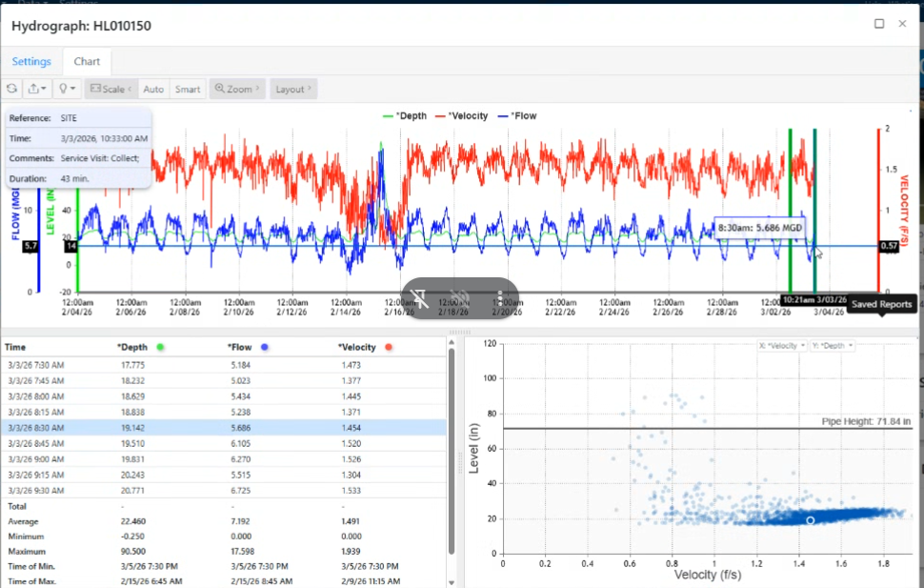This screenshot has height=588, width=924.
Task: Click the refresh chart icon
Action: [12, 89]
